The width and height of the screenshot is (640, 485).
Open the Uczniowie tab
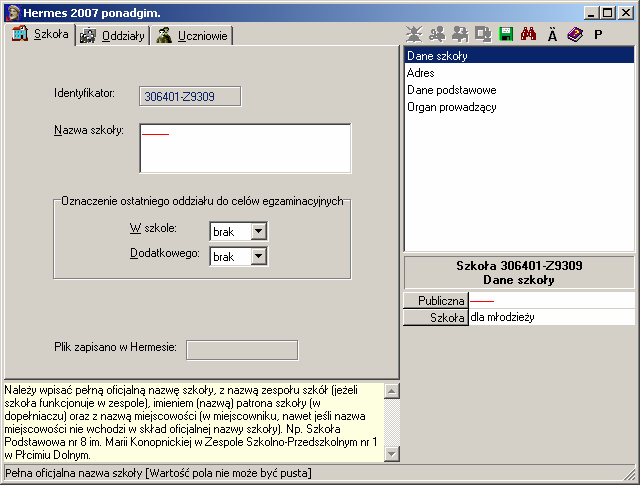click(x=192, y=36)
